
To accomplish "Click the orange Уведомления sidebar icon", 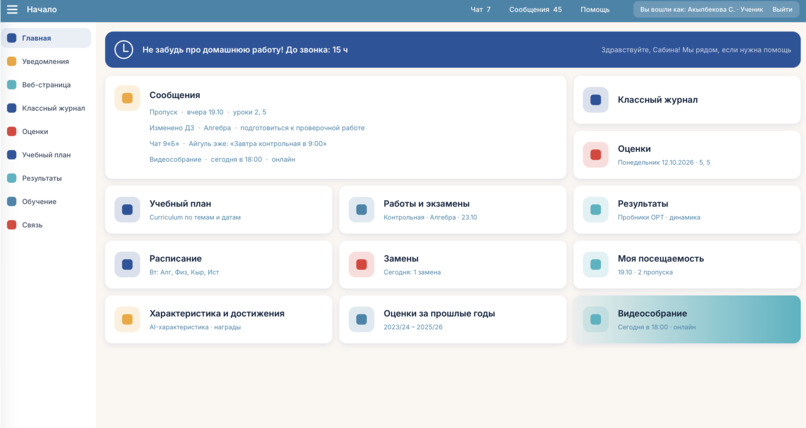I will 11,61.
